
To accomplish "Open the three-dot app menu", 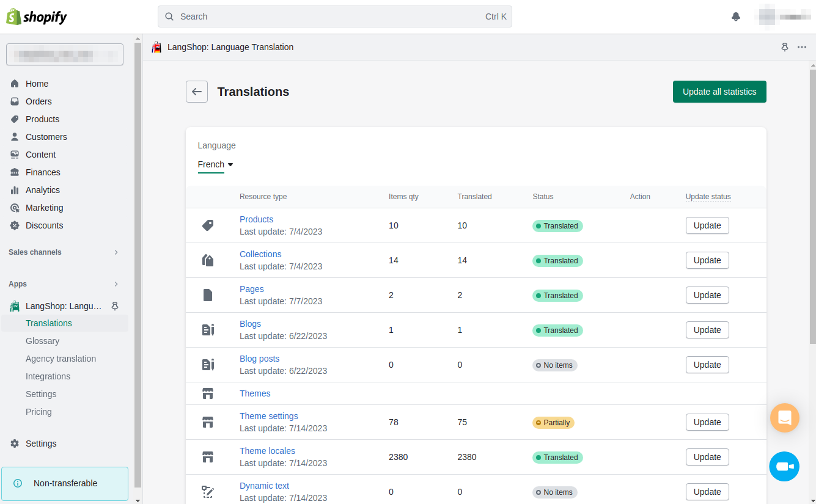I will pos(802,47).
